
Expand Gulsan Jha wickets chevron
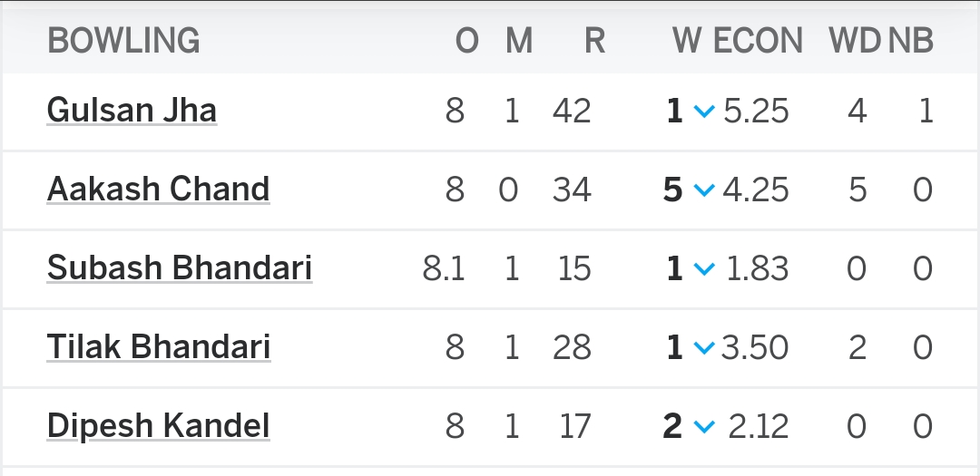704,112
